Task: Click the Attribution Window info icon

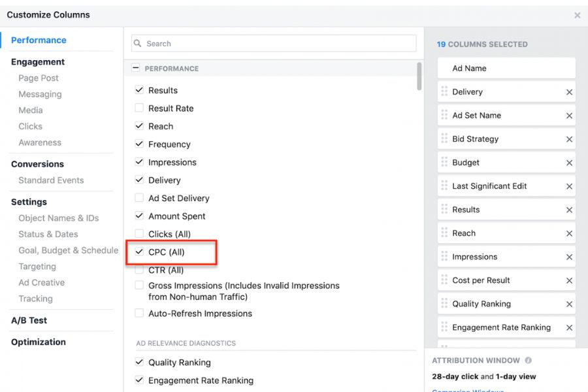Action: click(528, 361)
